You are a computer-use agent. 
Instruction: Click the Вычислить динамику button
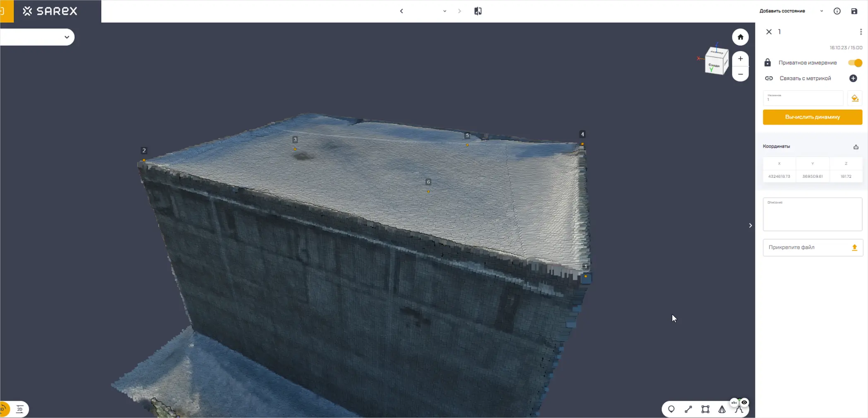[812, 117]
